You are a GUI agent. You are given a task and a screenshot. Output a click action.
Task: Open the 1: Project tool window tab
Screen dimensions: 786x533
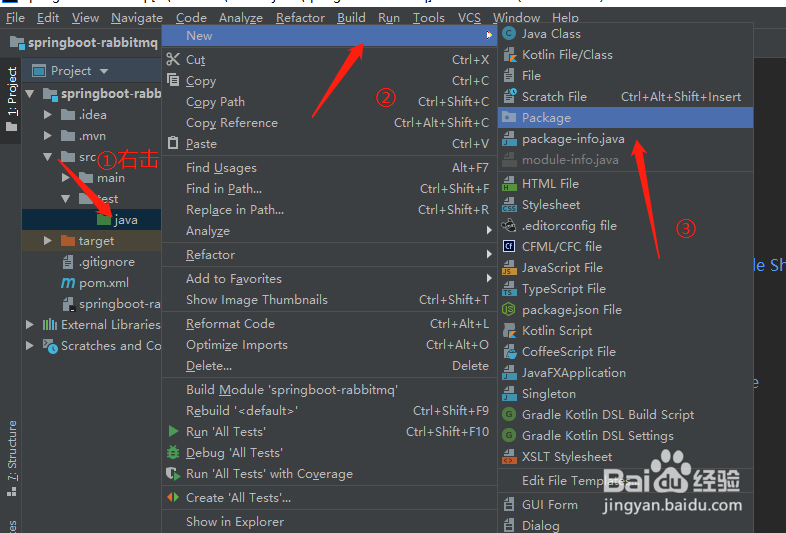(12, 99)
